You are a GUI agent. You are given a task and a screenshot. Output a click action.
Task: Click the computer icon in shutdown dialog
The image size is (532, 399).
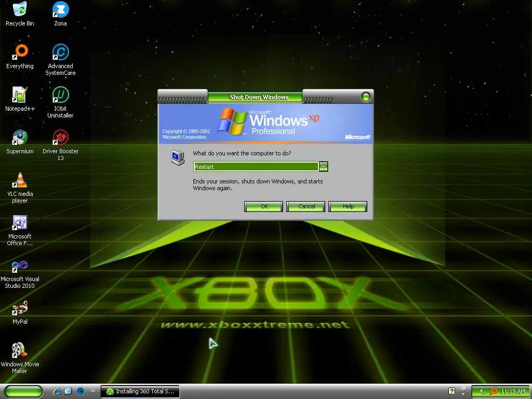click(178, 157)
